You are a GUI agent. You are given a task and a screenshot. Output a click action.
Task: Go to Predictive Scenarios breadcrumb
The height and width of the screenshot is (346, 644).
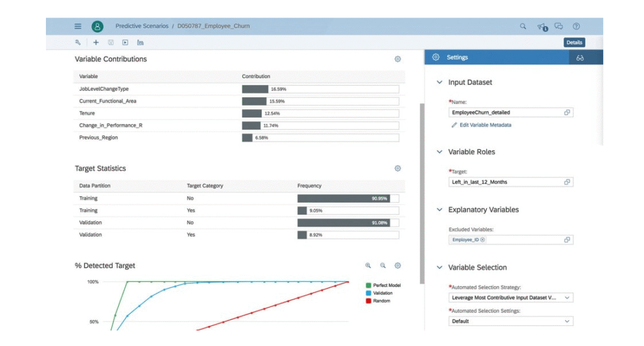142,26
